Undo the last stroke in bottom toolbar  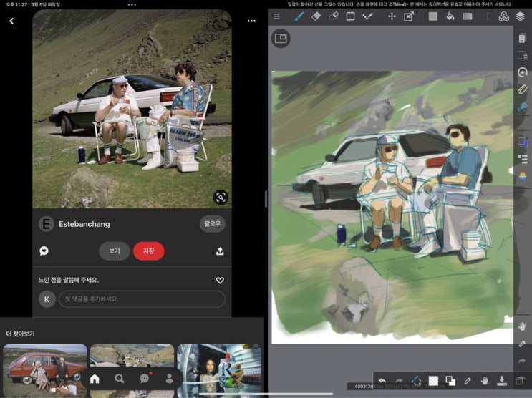[382, 380]
